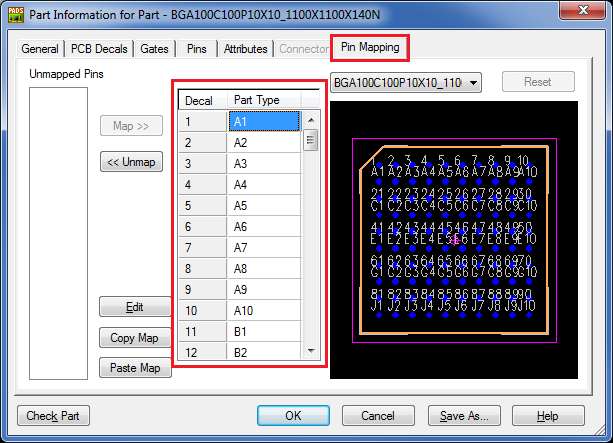Click decal row number 12
This screenshot has width=613, height=443.
[x=203, y=351]
